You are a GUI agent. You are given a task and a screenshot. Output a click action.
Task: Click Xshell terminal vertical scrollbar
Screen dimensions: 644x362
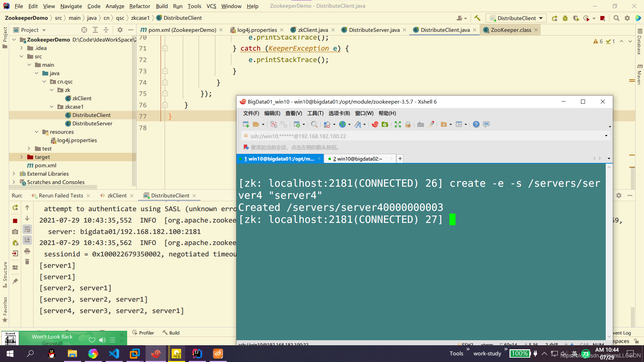pyautogui.click(x=609, y=251)
